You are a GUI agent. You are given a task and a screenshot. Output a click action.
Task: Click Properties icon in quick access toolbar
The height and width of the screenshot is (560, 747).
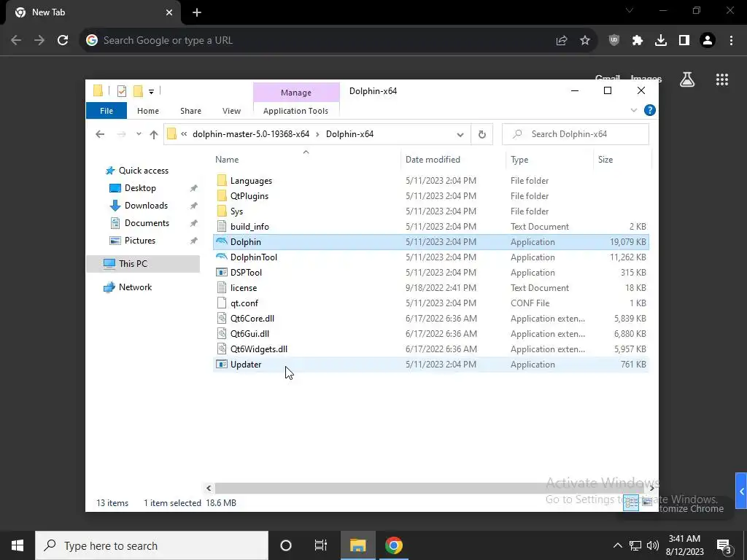coord(122,91)
